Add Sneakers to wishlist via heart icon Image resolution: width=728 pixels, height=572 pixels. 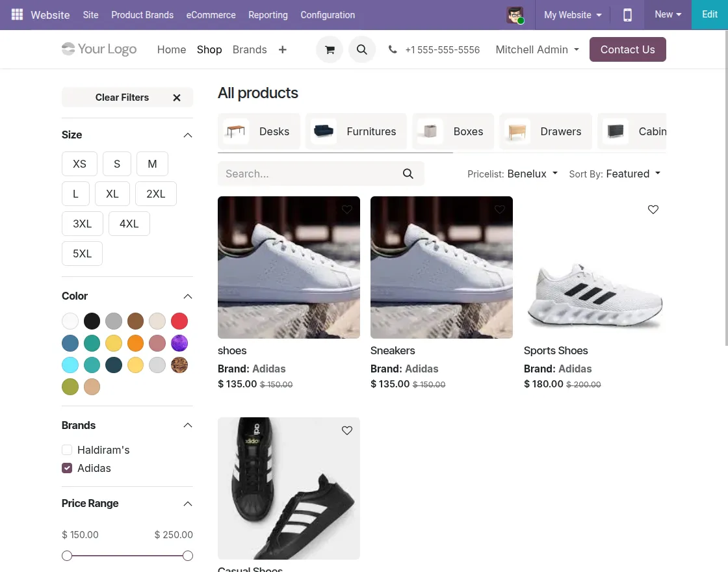500,209
